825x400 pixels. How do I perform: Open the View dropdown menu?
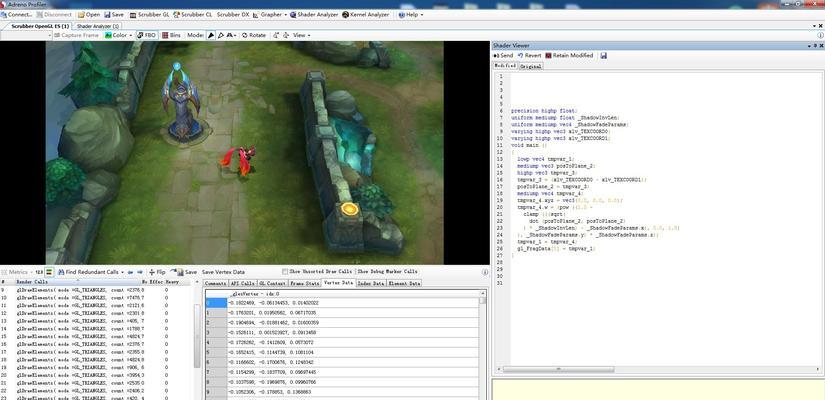click(x=301, y=35)
